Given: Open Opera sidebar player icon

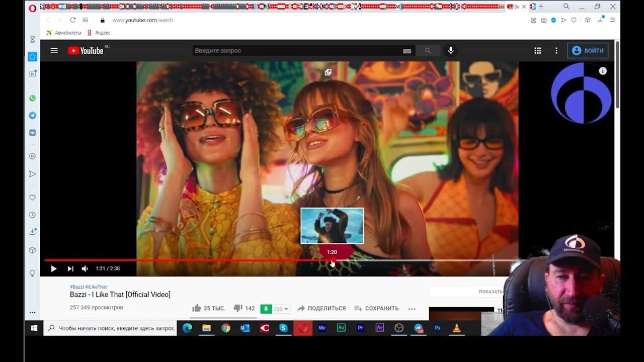Looking at the screenshot, I should click(32, 156).
